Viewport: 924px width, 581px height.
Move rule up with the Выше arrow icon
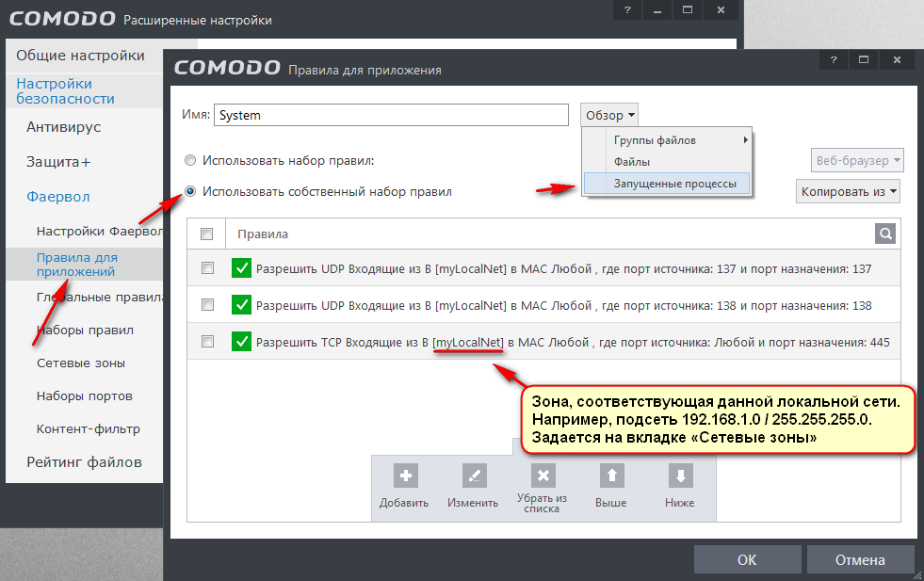coord(611,476)
